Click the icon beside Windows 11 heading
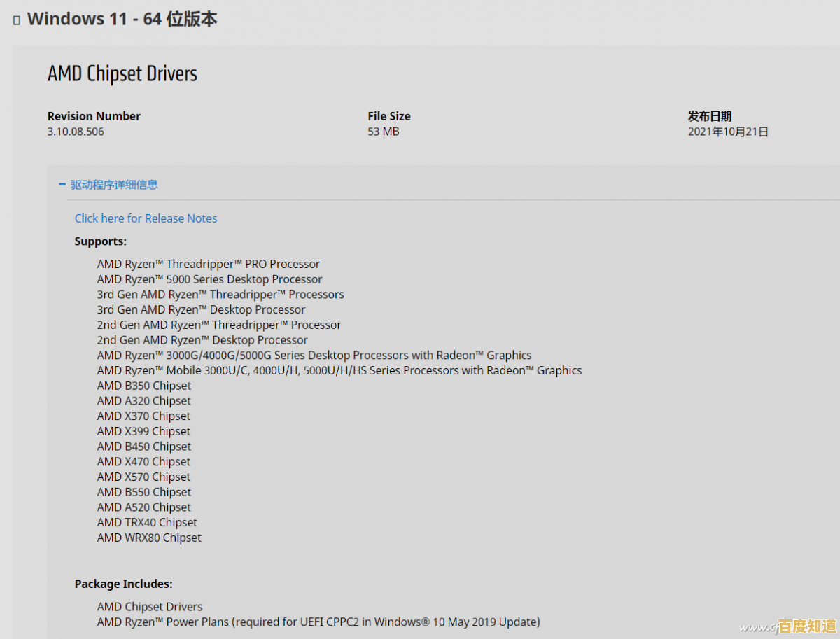840x639 pixels. pyautogui.click(x=16, y=20)
